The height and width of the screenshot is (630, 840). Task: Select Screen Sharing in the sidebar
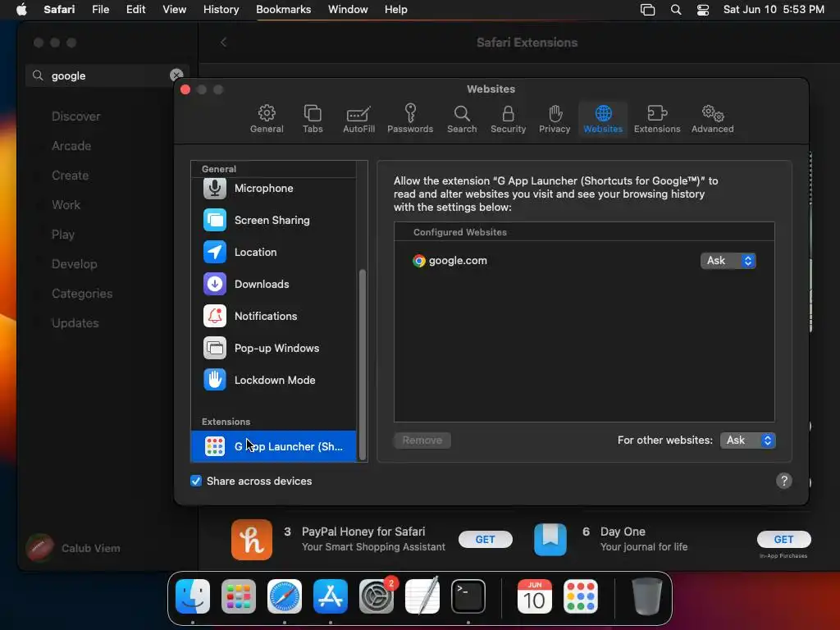coord(273,220)
